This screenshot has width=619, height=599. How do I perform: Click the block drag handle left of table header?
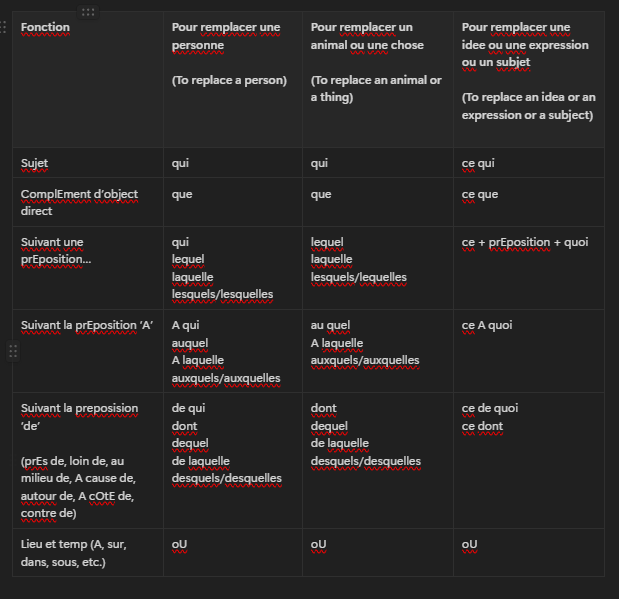pyautogui.click(x=3, y=27)
